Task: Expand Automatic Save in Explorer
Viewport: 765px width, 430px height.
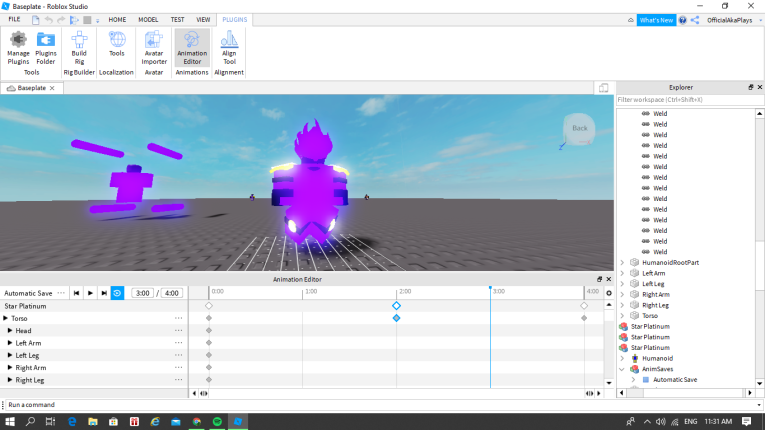Action: (633, 380)
